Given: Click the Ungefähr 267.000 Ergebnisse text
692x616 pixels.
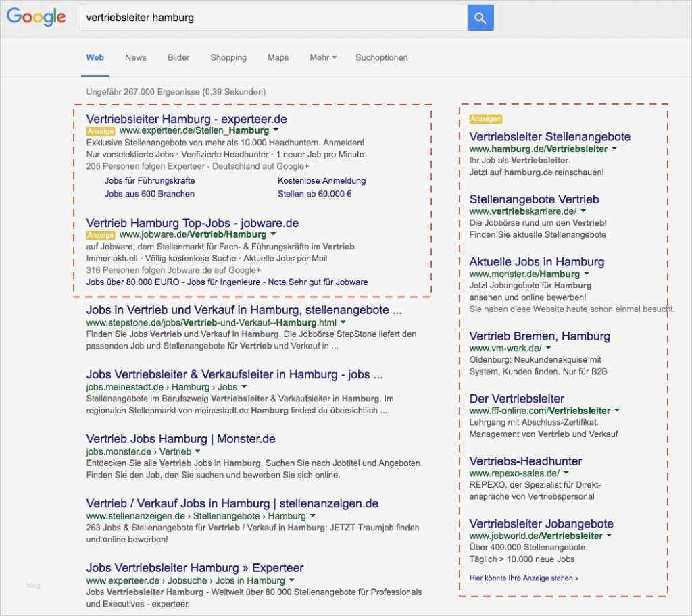Looking at the screenshot, I should point(176,92).
